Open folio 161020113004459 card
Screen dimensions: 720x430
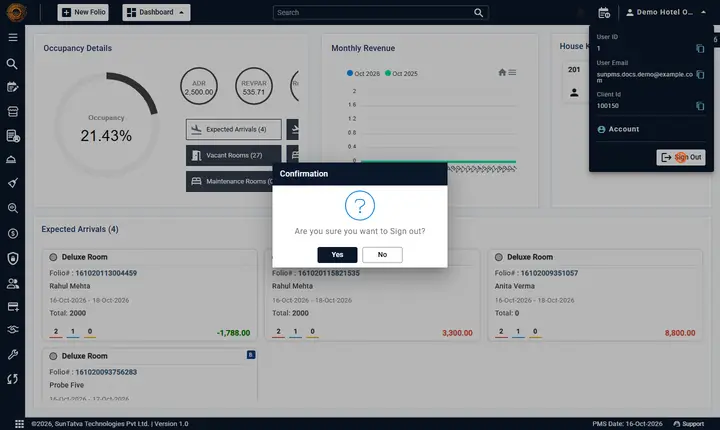pyautogui.click(x=150, y=295)
